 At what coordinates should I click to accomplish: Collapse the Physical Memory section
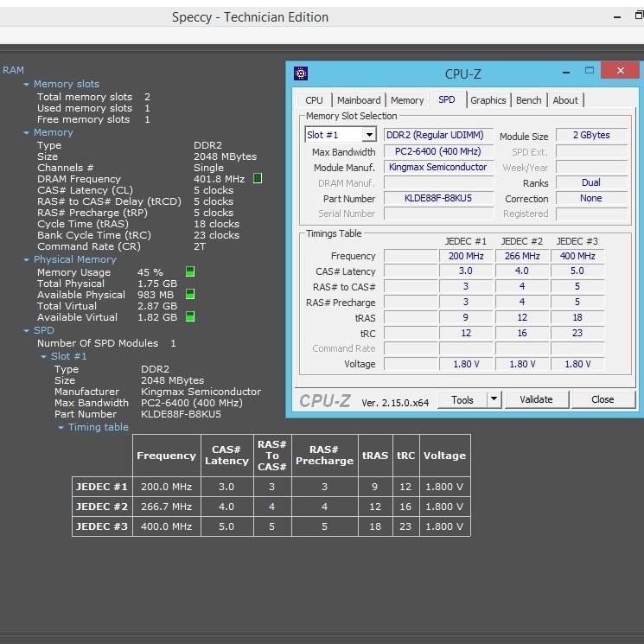[x=26, y=260]
